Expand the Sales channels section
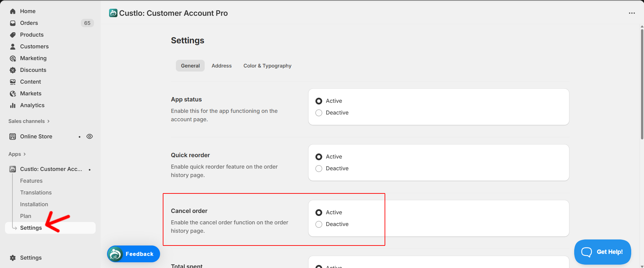Viewport: 644px width, 268px height. (29, 121)
